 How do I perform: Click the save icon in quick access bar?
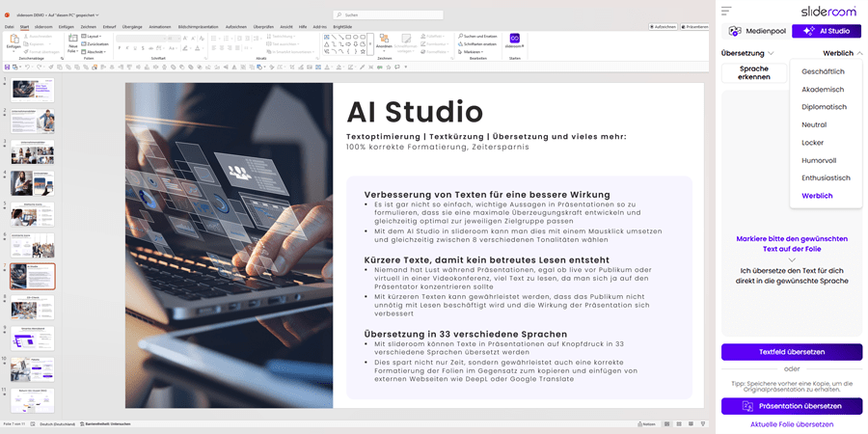8,67
